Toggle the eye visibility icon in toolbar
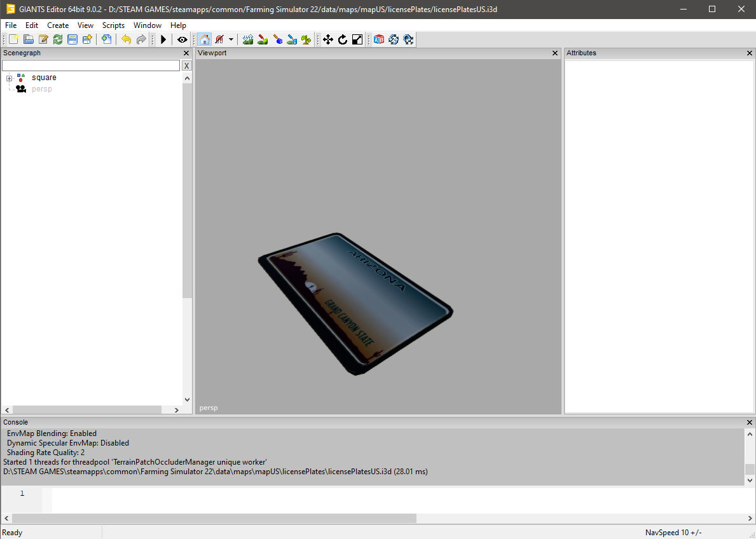Image resolution: width=756 pixels, height=539 pixels. [x=182, y=39]
